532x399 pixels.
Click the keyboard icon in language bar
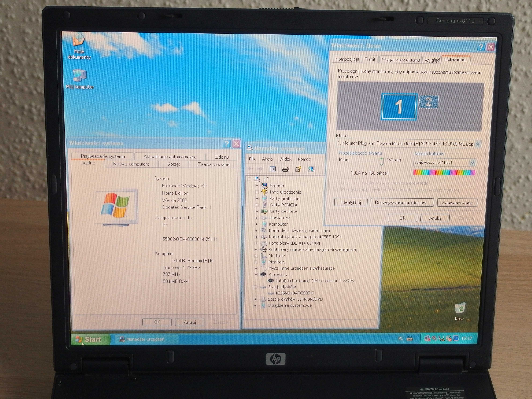(410, 339)
